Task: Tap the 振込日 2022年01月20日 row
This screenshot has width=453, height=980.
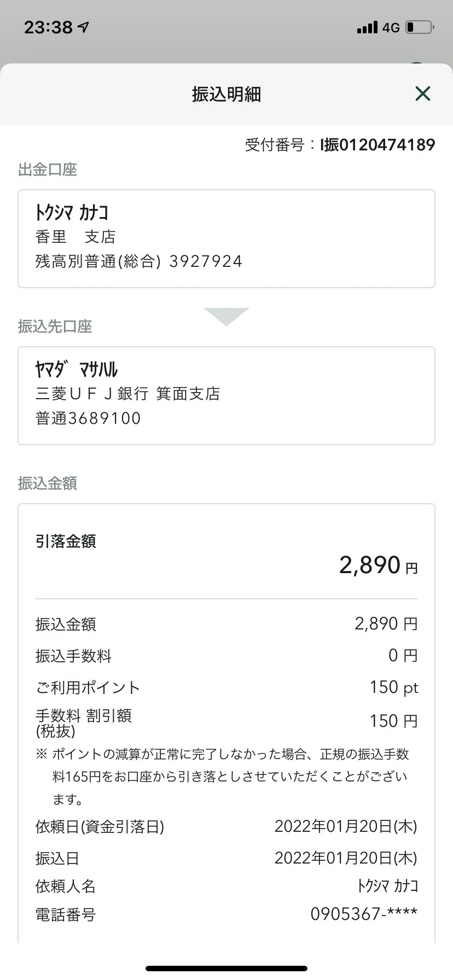Action: tap(226, 857)
